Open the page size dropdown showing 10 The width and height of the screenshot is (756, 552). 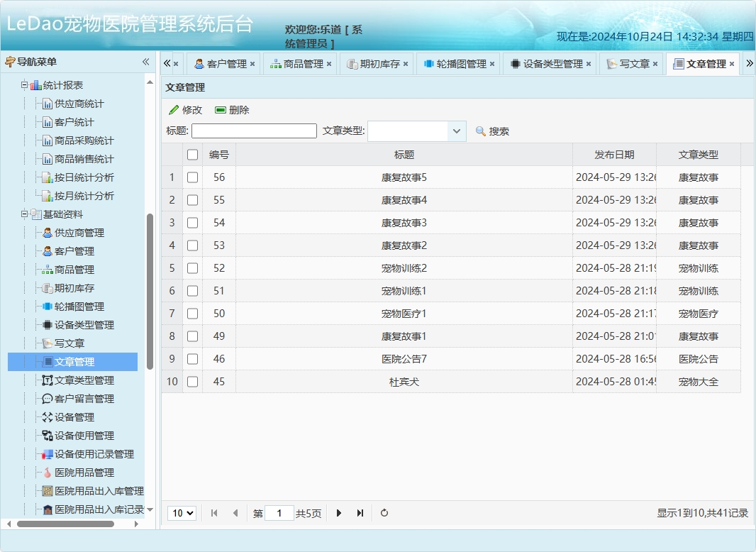point(182,513)
